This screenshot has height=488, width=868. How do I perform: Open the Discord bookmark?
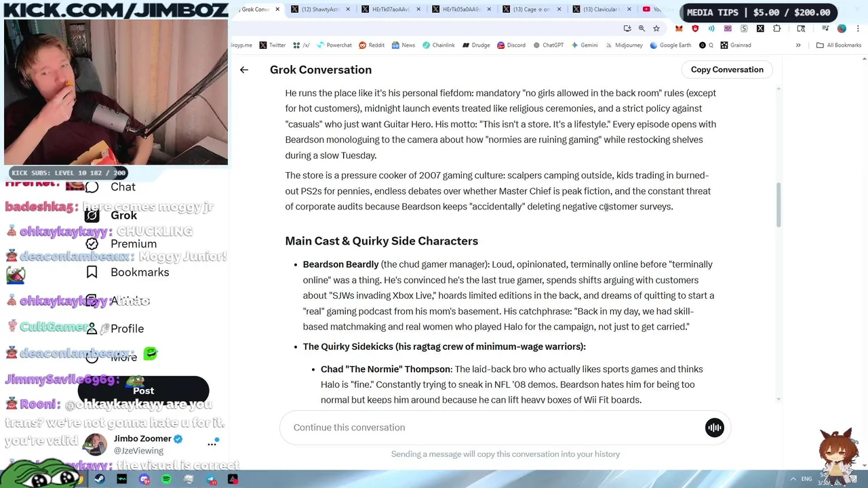coord(511,45)
